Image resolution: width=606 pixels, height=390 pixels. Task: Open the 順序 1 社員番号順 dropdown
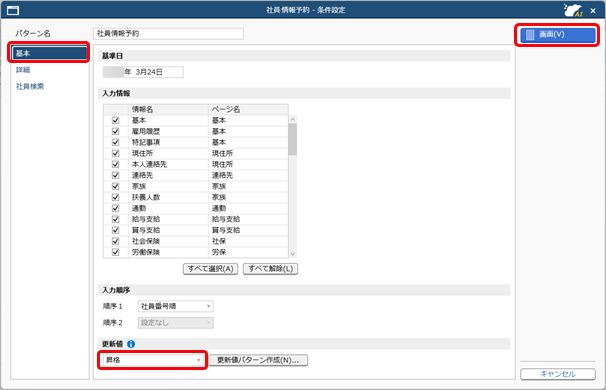tap(175, 306)
